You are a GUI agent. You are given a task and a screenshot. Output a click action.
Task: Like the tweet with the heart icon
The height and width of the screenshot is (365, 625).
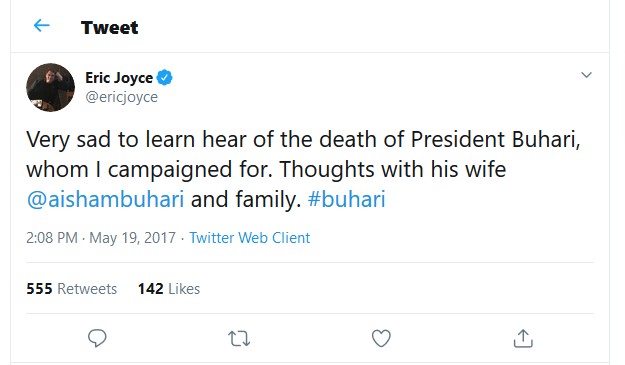click(381, 338)
